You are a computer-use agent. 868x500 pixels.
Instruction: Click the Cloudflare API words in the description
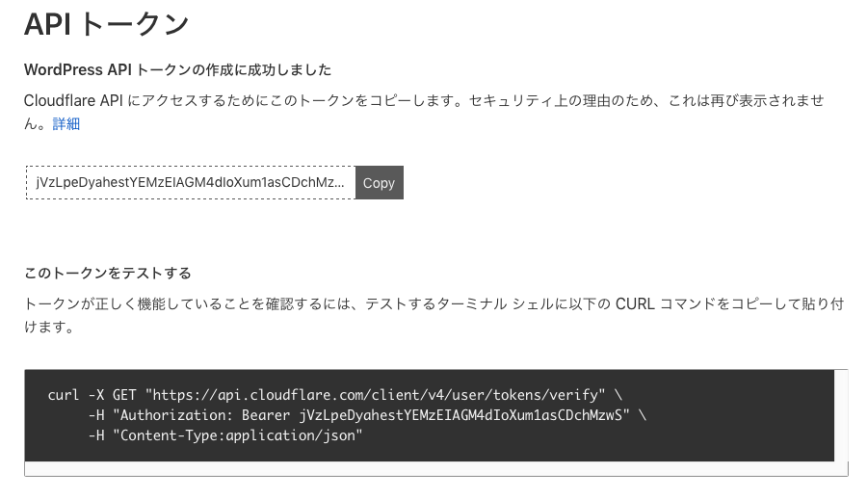pos(73,101)
